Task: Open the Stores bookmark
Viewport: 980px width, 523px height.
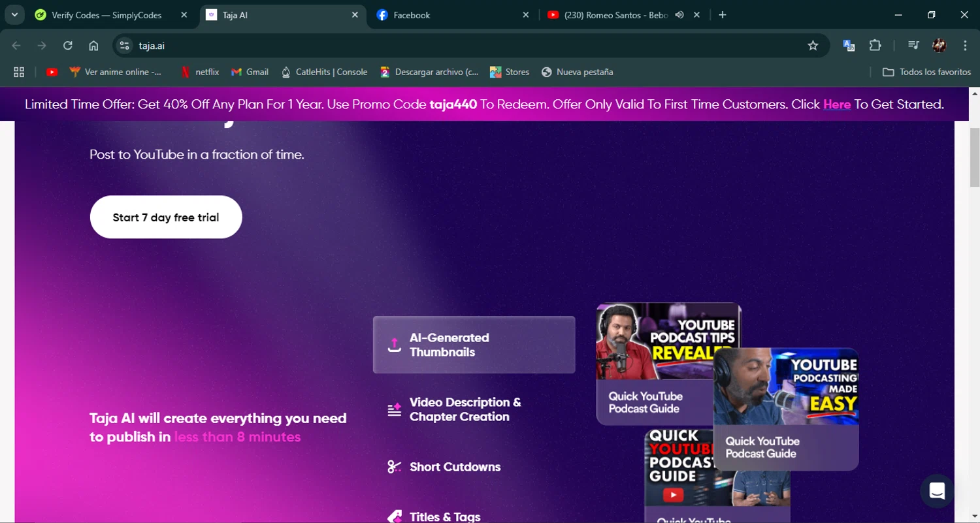Action: tap(510, 72)
